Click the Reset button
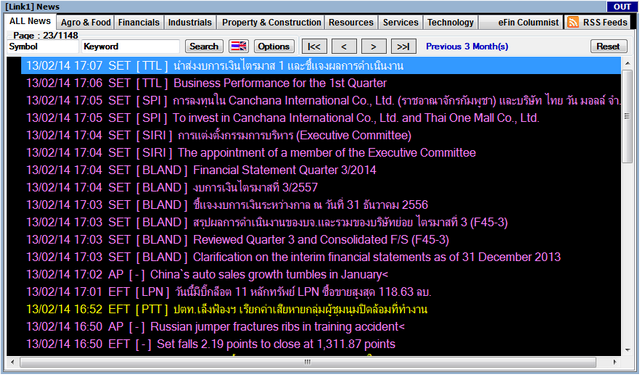 [608, 47]
